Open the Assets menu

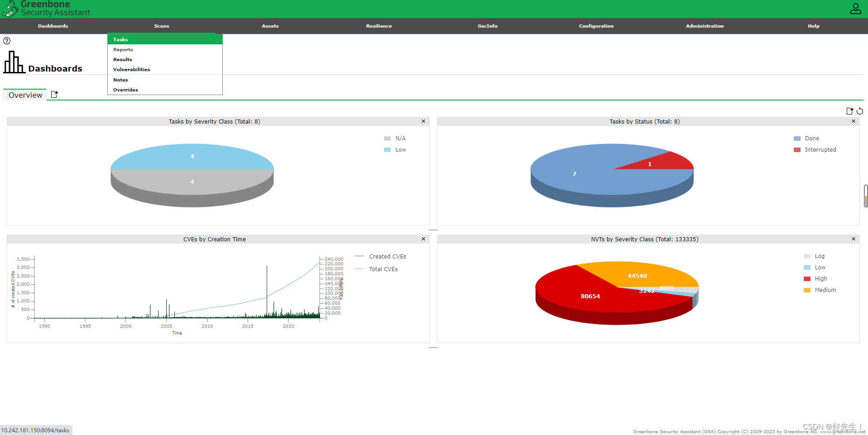(270, 26)
